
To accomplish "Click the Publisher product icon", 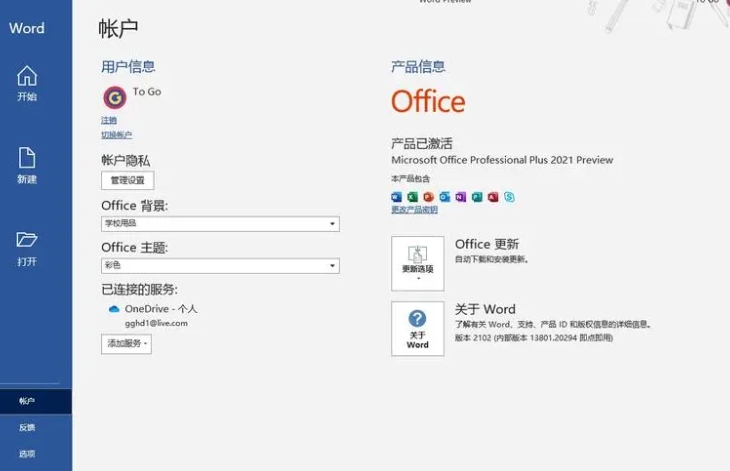I will [476, 197].
